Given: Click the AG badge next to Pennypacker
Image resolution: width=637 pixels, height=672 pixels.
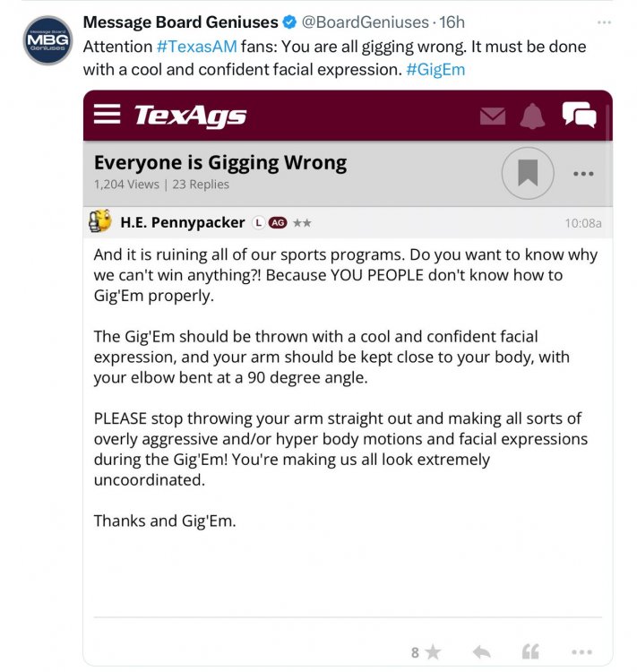Looking at the screenshot, I should pyautogui.click(x=278, y=222).
